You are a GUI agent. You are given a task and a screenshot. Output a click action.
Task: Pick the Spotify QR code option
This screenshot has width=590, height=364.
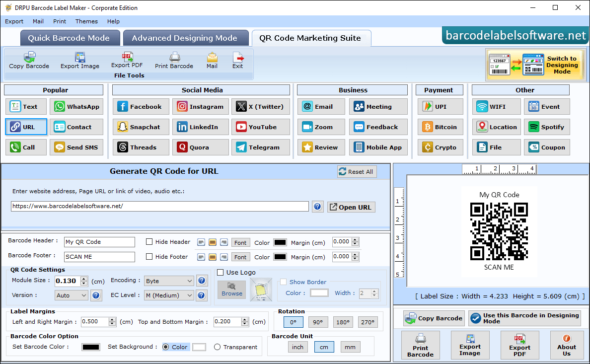pyautogui.click(x=547, y=127)
